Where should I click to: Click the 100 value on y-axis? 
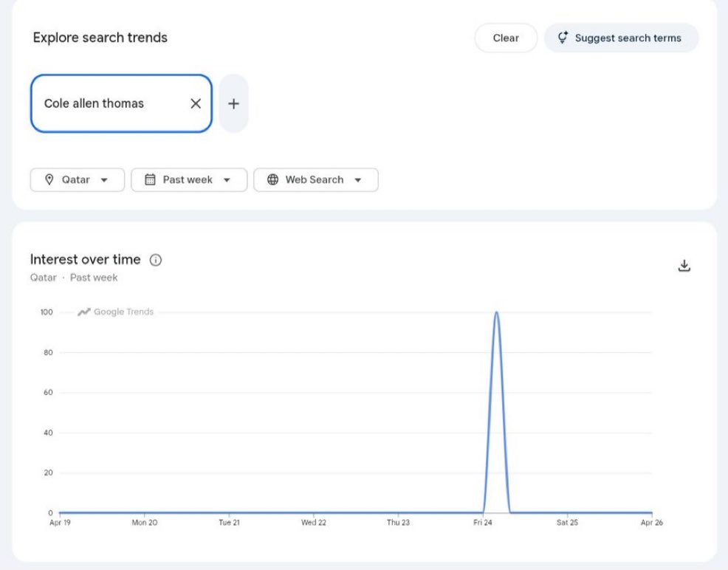click(47, 312)
